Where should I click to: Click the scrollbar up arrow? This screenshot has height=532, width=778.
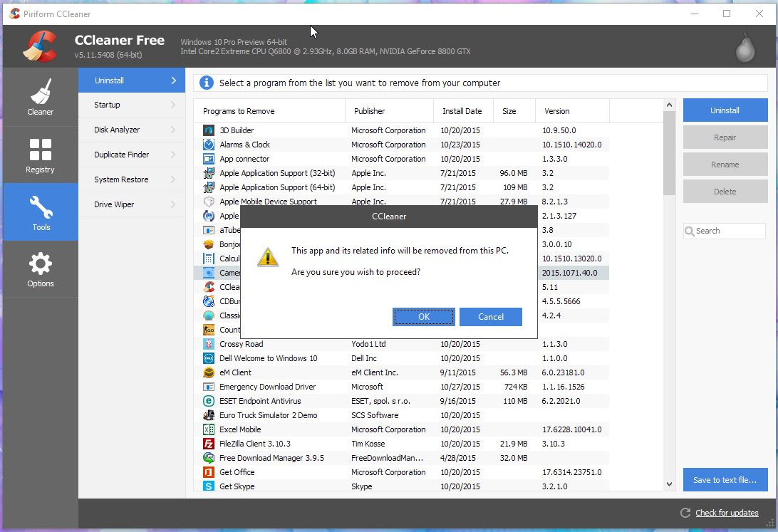click(x=669, y=105)
